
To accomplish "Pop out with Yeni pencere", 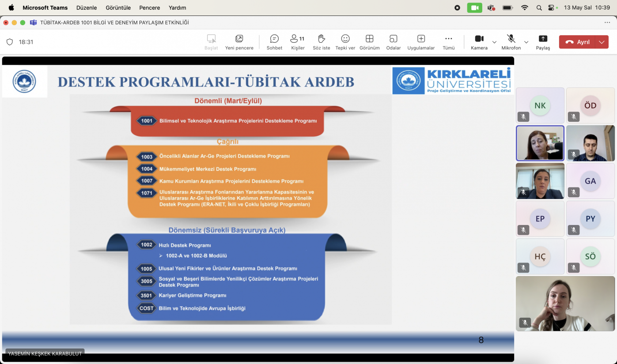I will coord(239,42).
